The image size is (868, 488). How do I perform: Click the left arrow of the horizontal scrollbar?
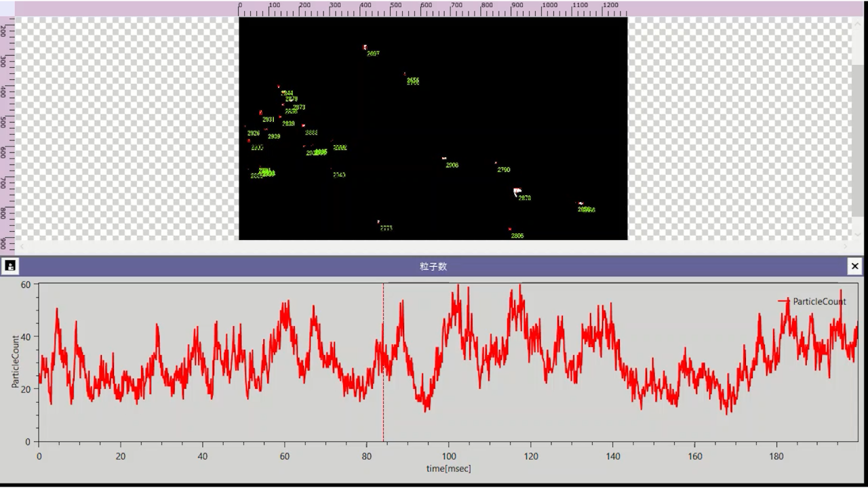click(x=20, y=247)
